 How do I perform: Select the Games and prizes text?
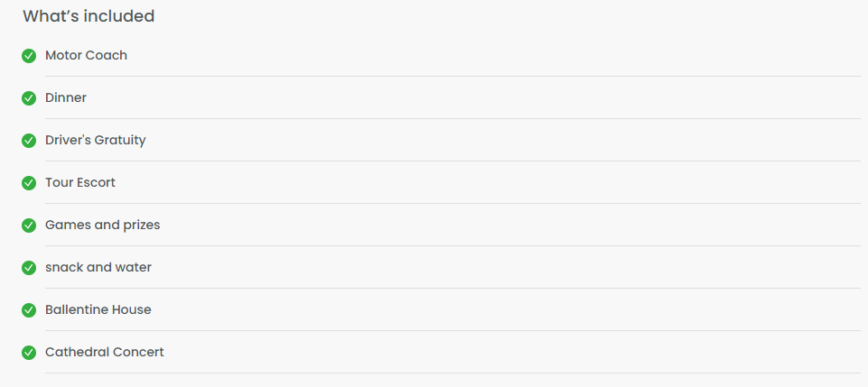[103, 225]
